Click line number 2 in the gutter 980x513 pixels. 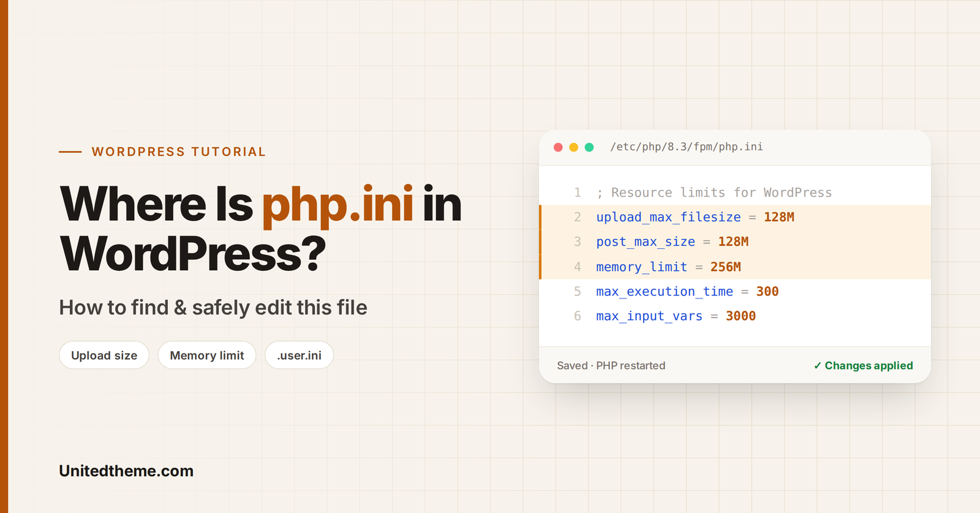pyautogui.click(x=578, y=218)
